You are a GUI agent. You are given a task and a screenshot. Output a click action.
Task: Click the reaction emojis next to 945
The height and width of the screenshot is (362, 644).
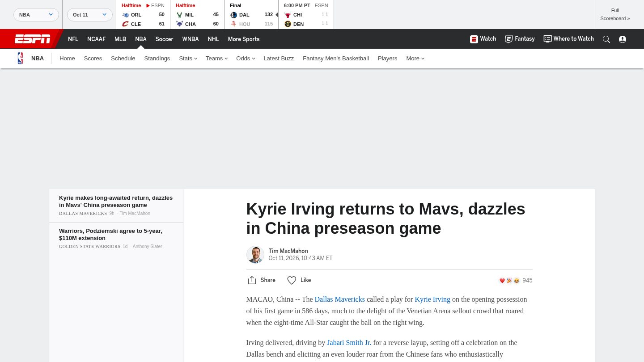(509, 281)
